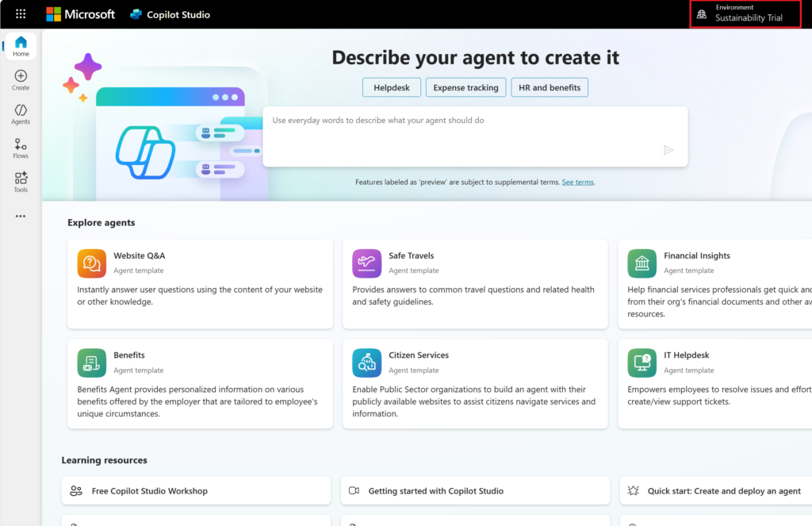Click the Microsoft logo

pos(80,14)
